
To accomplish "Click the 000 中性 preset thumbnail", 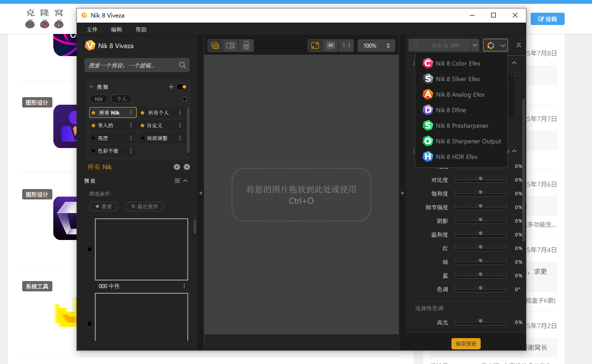I will (142, 249).
